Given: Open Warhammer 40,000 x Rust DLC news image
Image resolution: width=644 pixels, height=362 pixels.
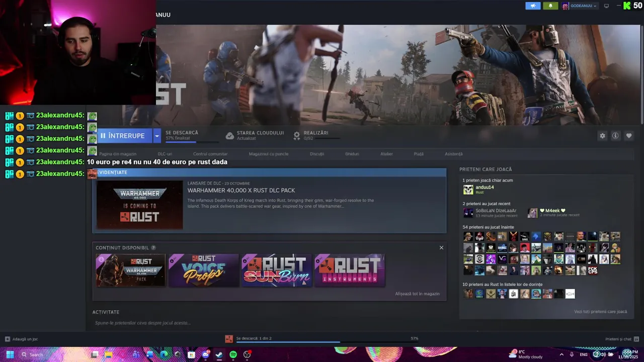Looking at the screenshot, I should pos(140,205).
